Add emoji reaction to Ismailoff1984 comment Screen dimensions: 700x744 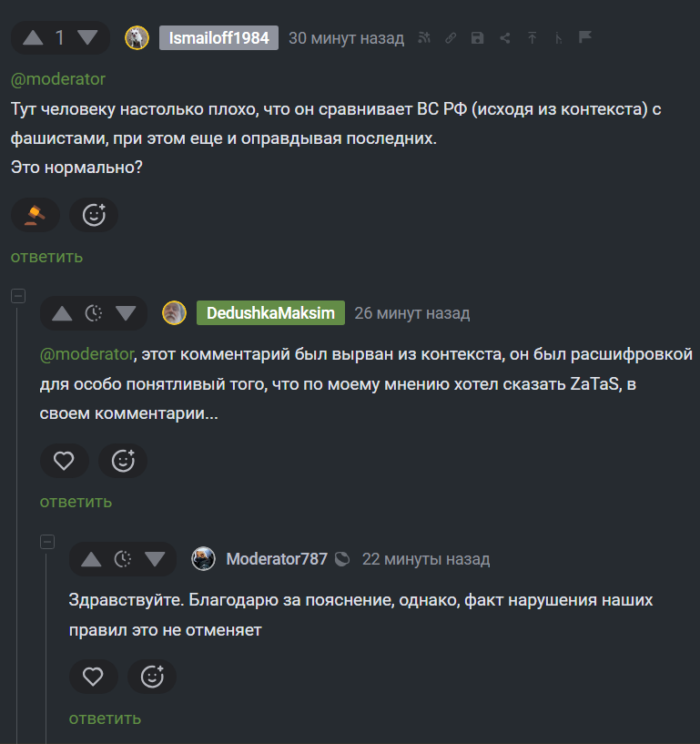pos(94,215)
